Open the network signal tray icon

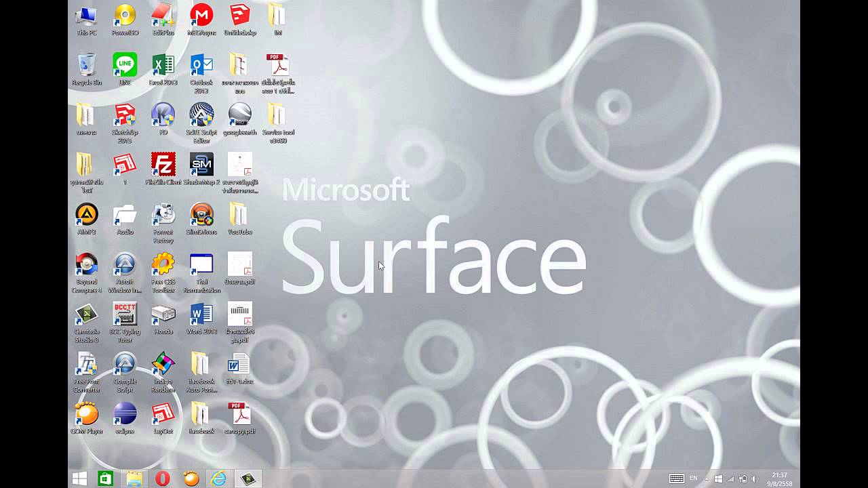(730, 479)
